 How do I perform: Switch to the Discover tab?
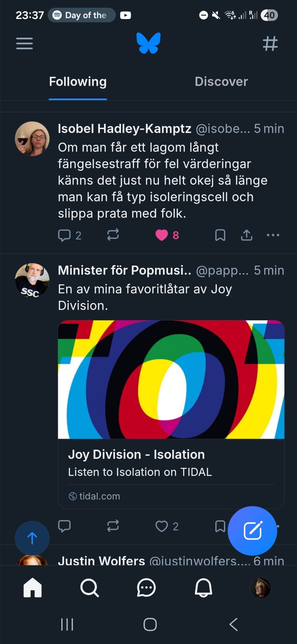(x=221, y=82)
